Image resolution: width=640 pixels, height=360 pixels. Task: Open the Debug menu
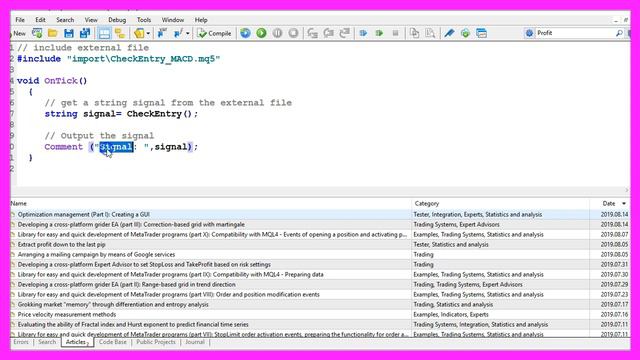tap(117, 20)
